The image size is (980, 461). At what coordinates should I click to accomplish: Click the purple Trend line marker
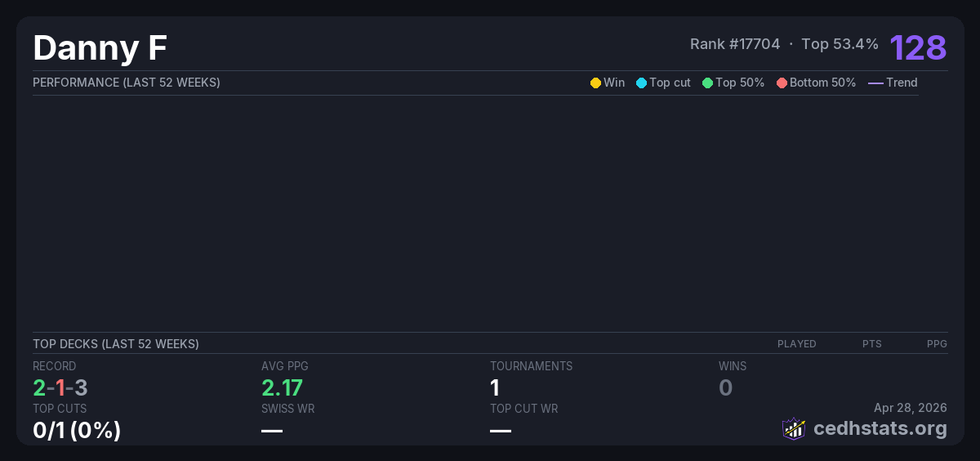[875, 83]
